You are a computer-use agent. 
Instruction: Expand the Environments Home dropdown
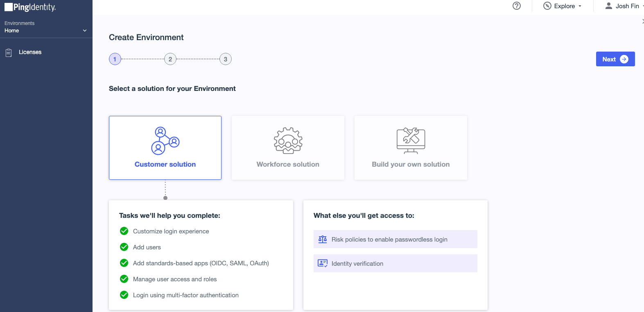pos(46,27)
